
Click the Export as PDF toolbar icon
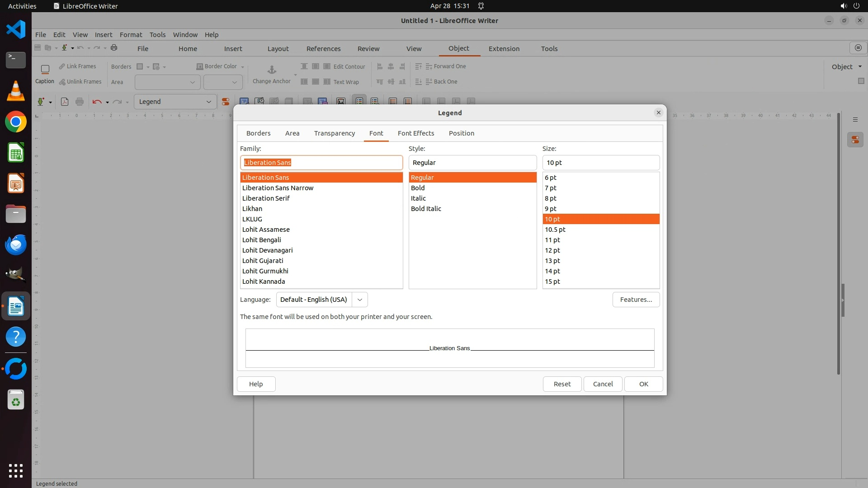tap(65, 102)
